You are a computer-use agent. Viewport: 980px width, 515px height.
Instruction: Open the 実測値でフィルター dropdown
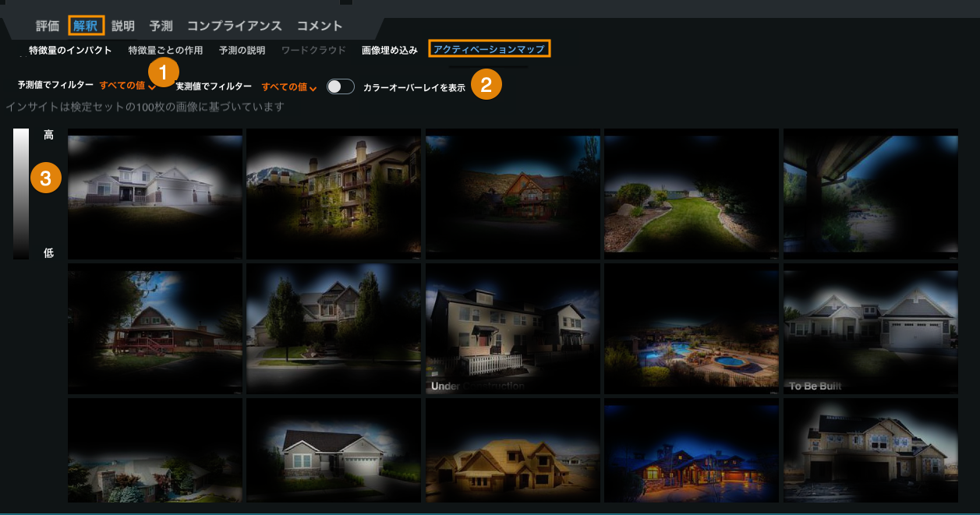pos(288,86)
